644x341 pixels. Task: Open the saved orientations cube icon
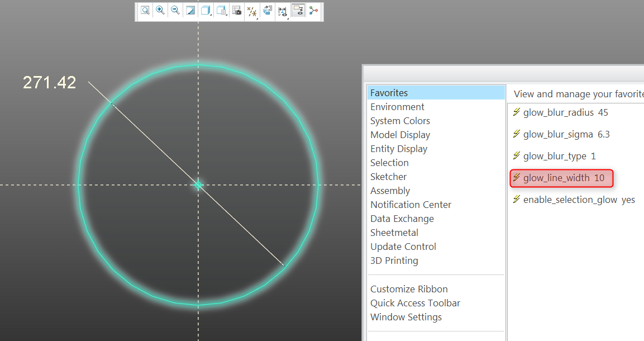(221, 11)
